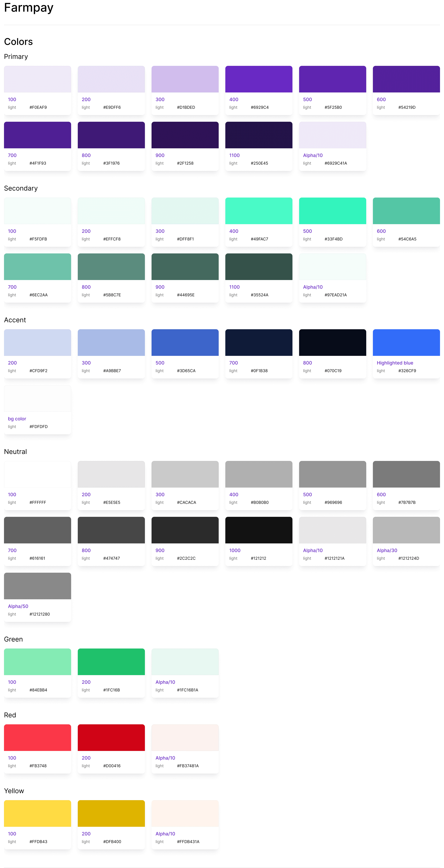Select the Neutral 500 gray swatch

pyautogui.click(x=332, y=474)
